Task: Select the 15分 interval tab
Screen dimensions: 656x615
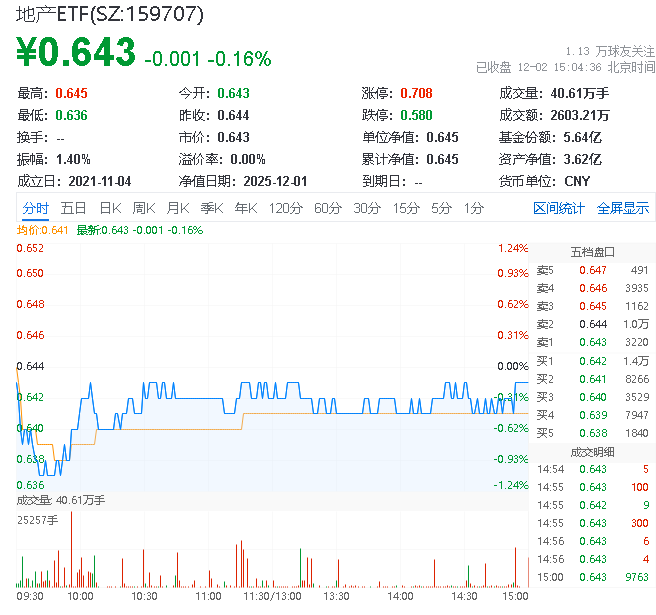Action: (405, 208)
